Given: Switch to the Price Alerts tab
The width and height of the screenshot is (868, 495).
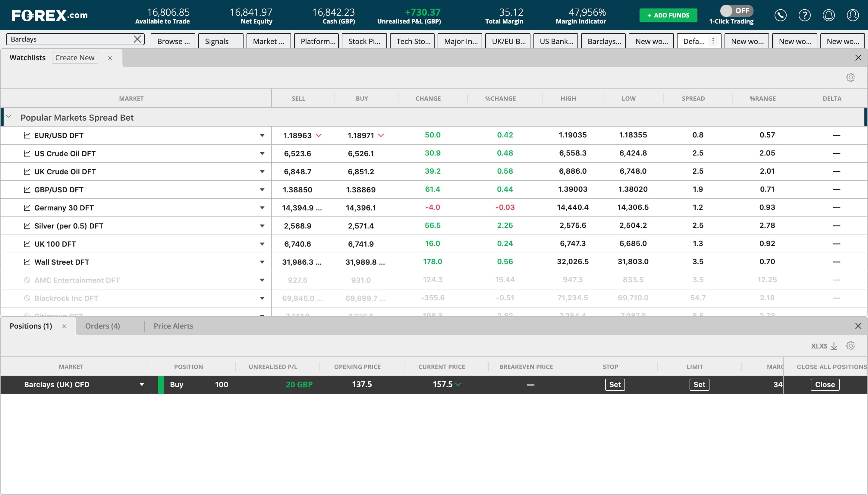Looking at the screenshot, I should [173, 326].
